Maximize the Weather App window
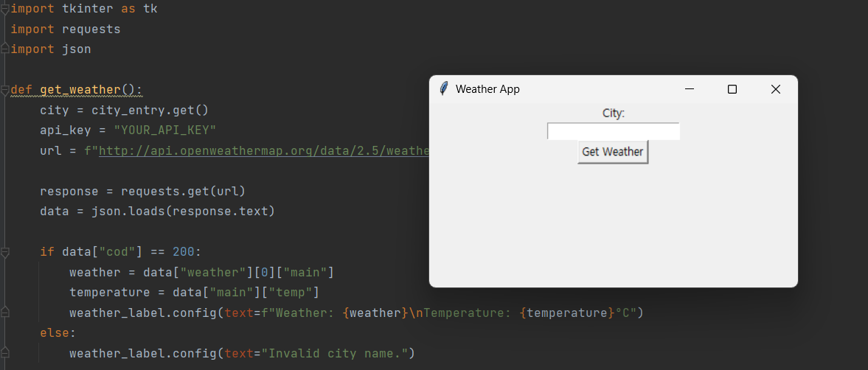 [732, 89]
